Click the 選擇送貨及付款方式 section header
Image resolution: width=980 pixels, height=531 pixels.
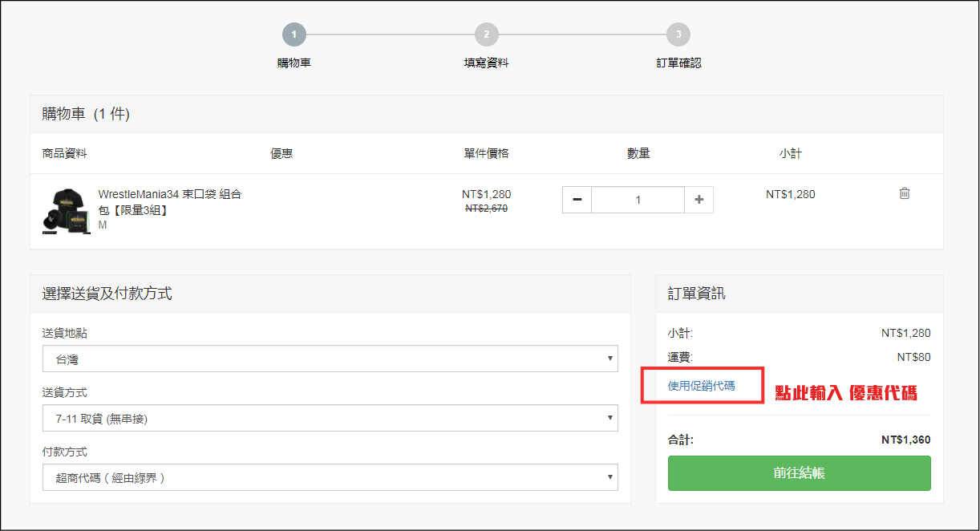coord(107,294)
